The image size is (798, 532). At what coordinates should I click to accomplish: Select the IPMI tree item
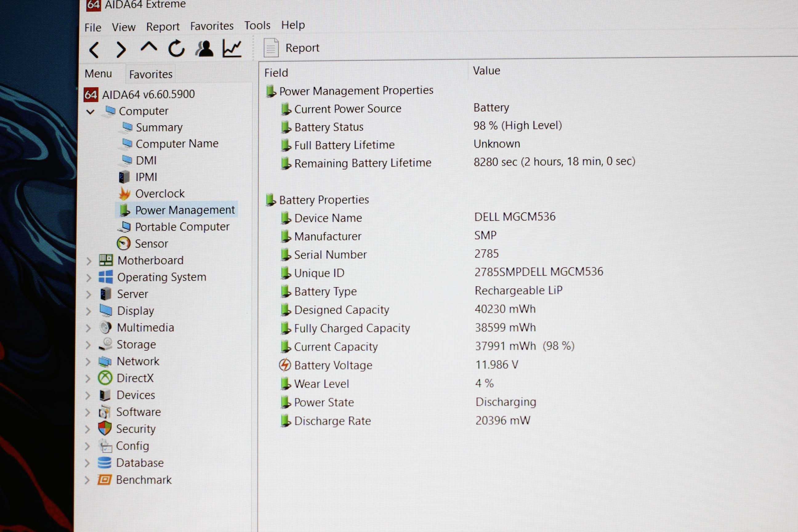pos(138,177)
